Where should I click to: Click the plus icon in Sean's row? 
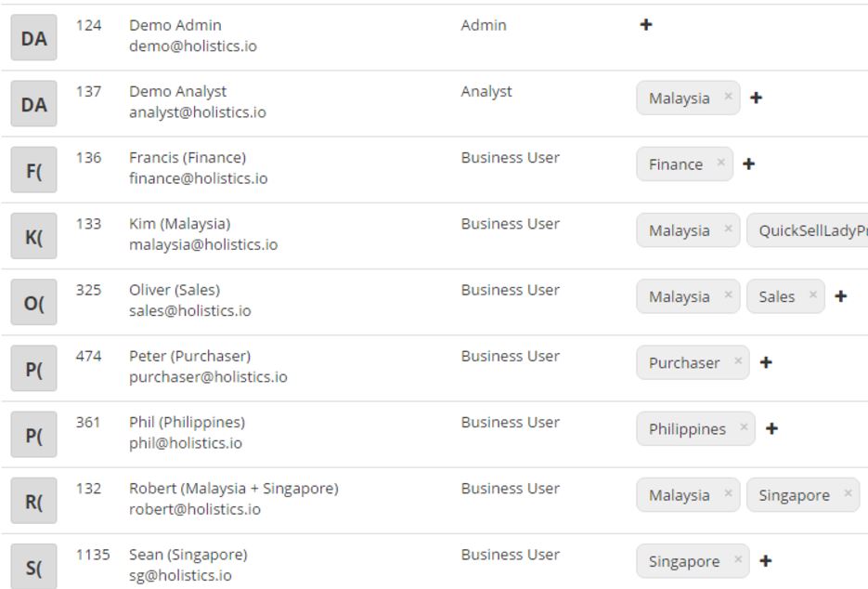(x=765, y=560)
